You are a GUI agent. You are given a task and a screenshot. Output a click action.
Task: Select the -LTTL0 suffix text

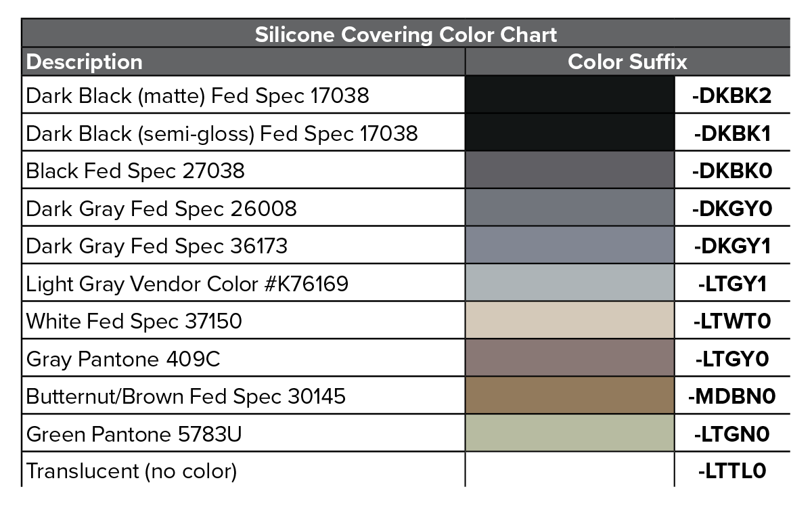tap(731, 471)
